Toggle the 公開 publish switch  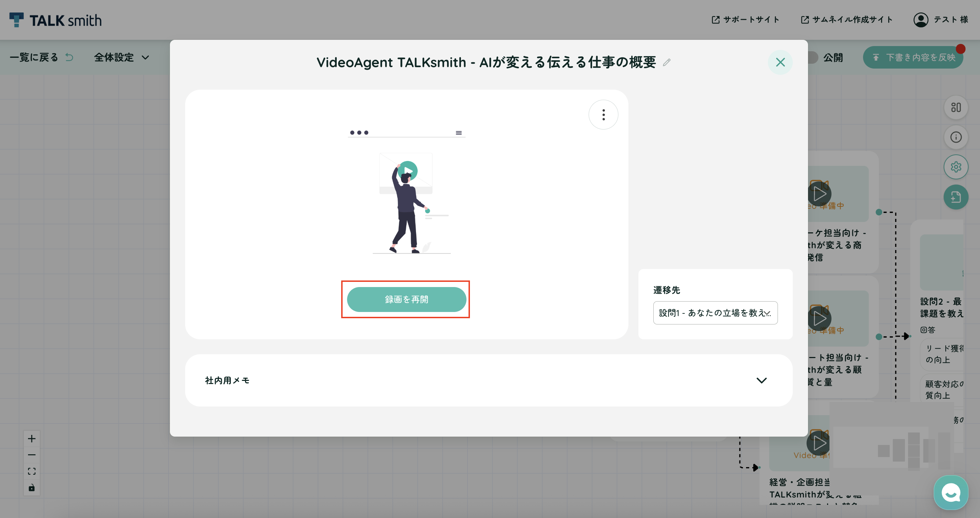pos(812,57)
